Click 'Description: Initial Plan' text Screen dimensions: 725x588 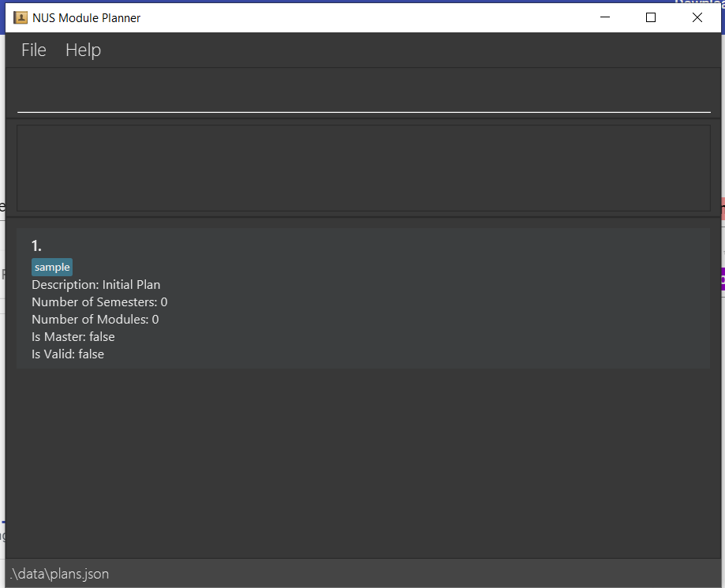click(95, 284)
